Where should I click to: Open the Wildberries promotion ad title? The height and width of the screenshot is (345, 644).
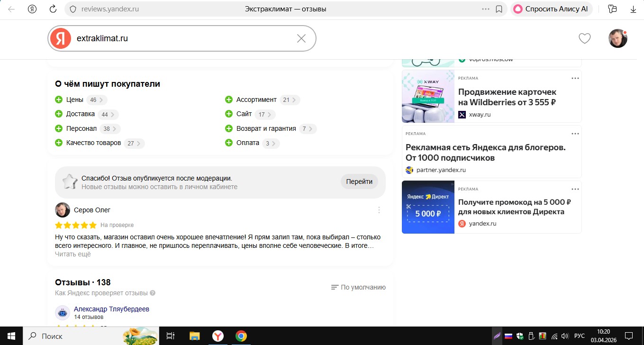[508, 97]
